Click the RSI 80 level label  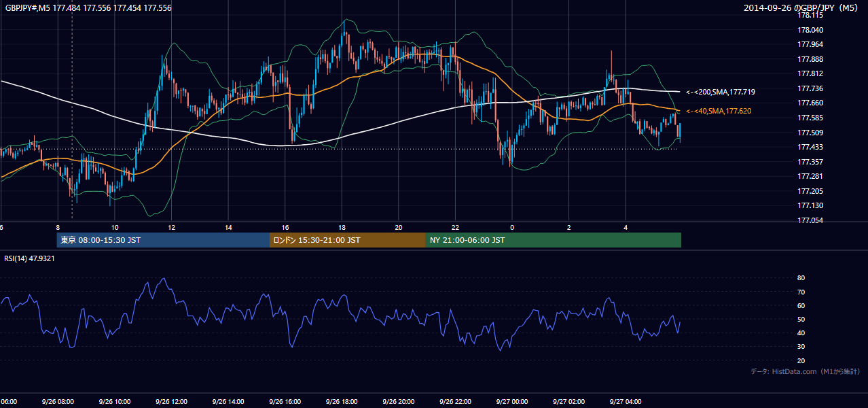[801, 278]
